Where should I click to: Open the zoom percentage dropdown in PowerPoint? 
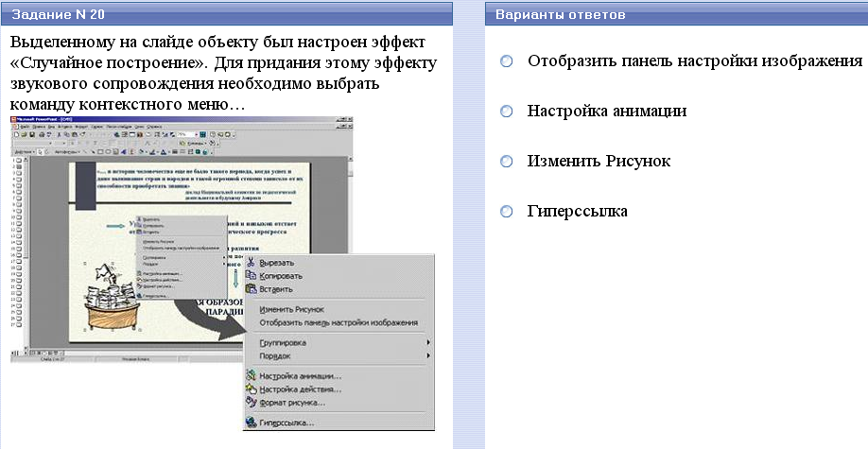(197, 134)
